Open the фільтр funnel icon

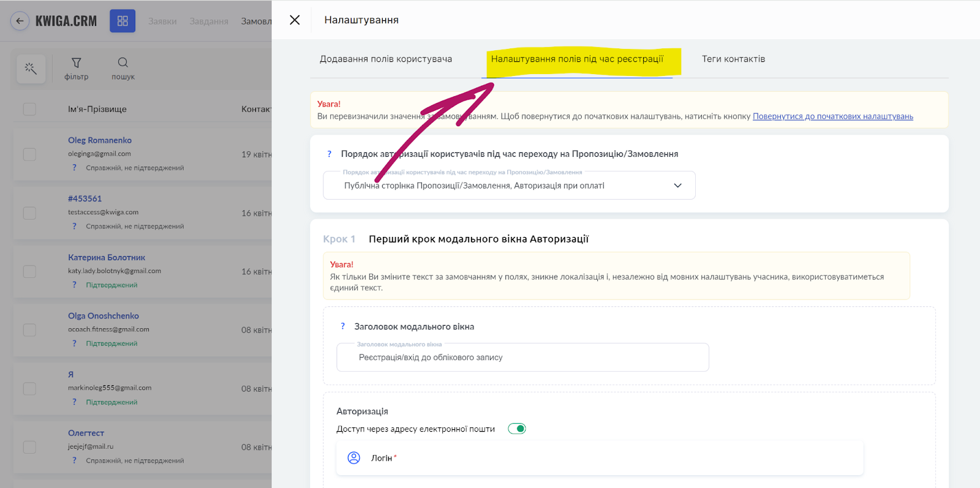77,62
